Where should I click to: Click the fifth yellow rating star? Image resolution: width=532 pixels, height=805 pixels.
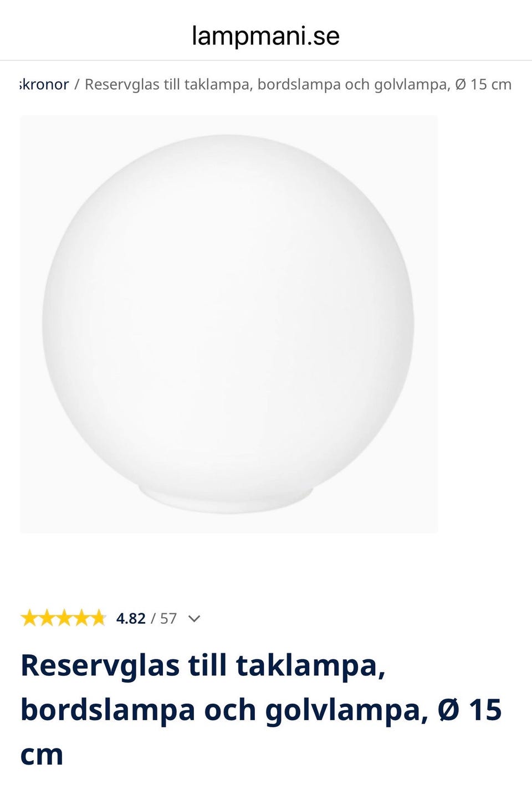98,618
